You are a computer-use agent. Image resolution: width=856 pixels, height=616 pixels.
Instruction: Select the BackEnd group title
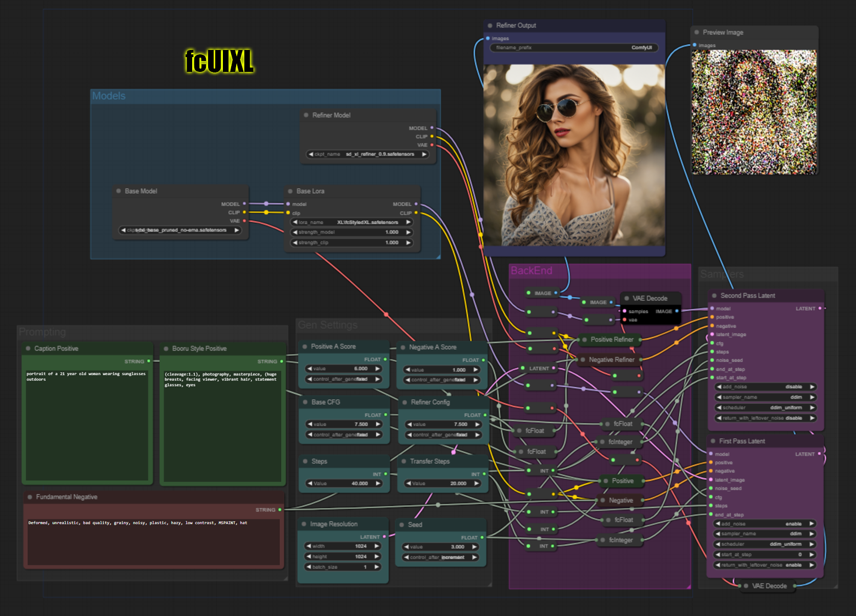coord(531,271)
